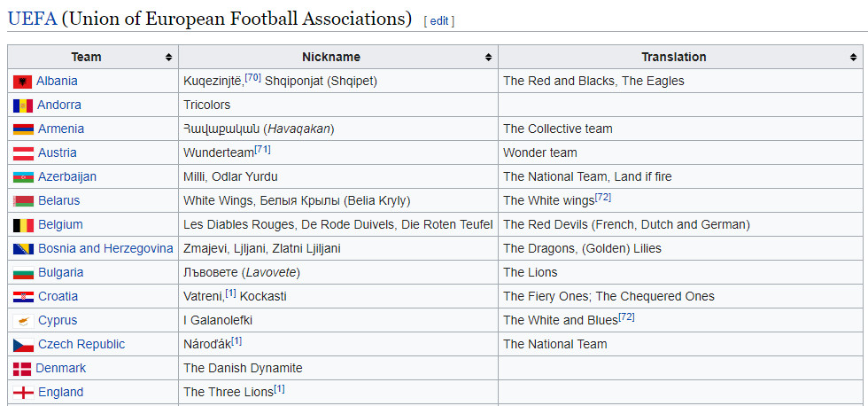Sort table by Team column arrows
Image resolution: width=868 pixels, height=406 pixels.
tap(168, 58)
